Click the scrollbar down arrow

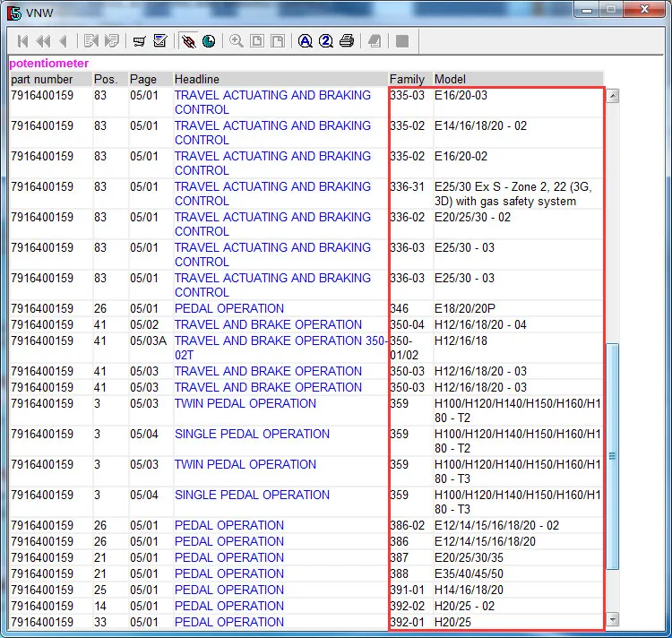(x=613, y=619)
